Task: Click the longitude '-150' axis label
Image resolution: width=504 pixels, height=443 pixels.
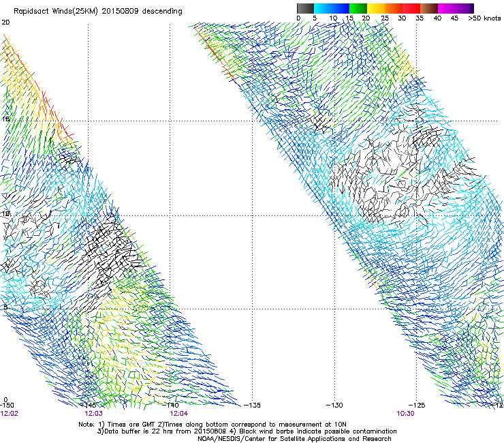Action: 7,406
